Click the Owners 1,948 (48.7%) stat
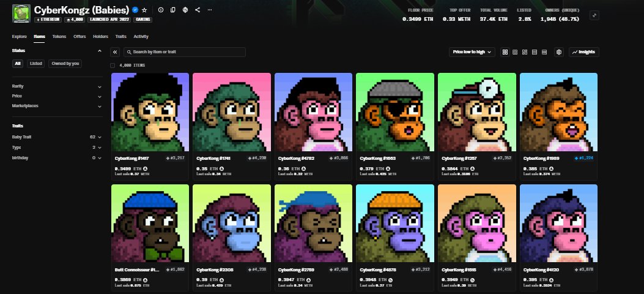This screenshot has height=294, width=644. [560, 15]
